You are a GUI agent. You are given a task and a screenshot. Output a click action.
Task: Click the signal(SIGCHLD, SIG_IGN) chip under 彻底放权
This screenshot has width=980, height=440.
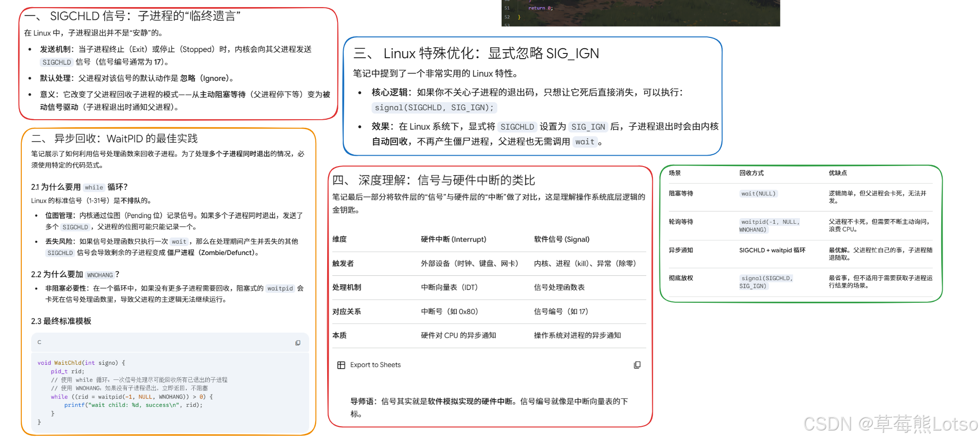click(767, 282)
